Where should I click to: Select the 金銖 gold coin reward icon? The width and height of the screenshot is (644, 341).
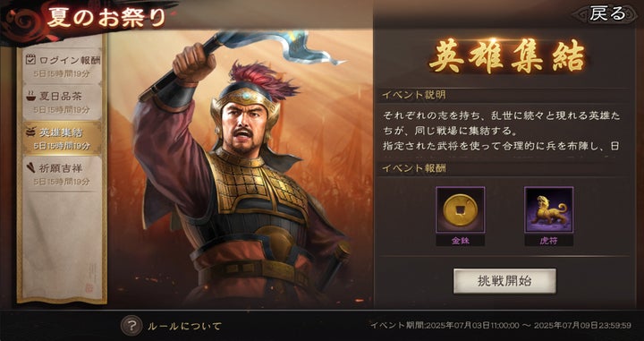(460, 210)
